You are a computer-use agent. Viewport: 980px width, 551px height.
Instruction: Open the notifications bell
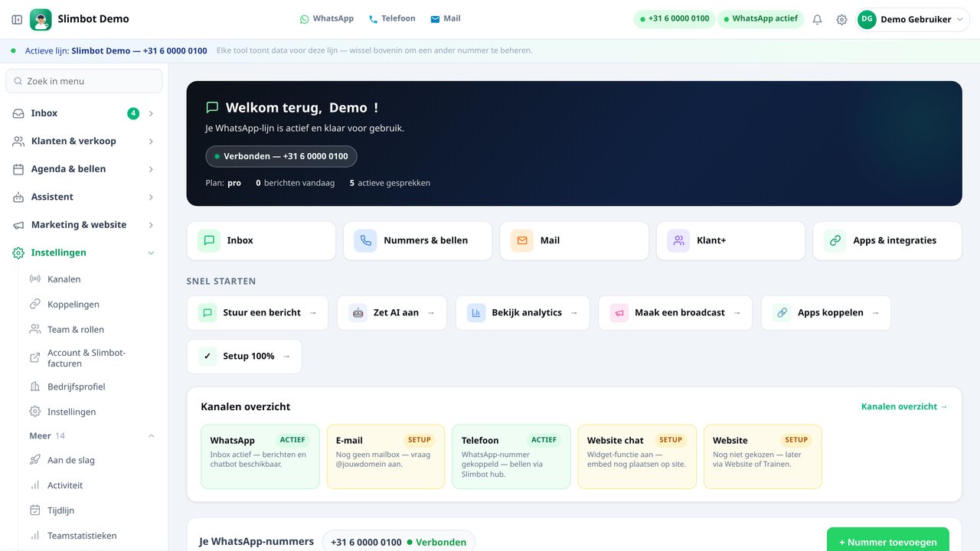tap(817, 19)
